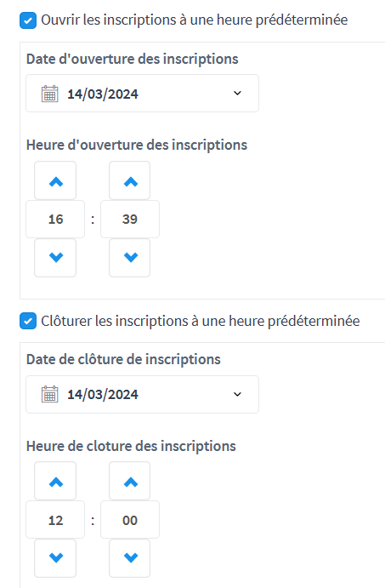This screenshot has height=588, width=385.
Task: Select the opening minutes field showing 39
Action: 130,219
